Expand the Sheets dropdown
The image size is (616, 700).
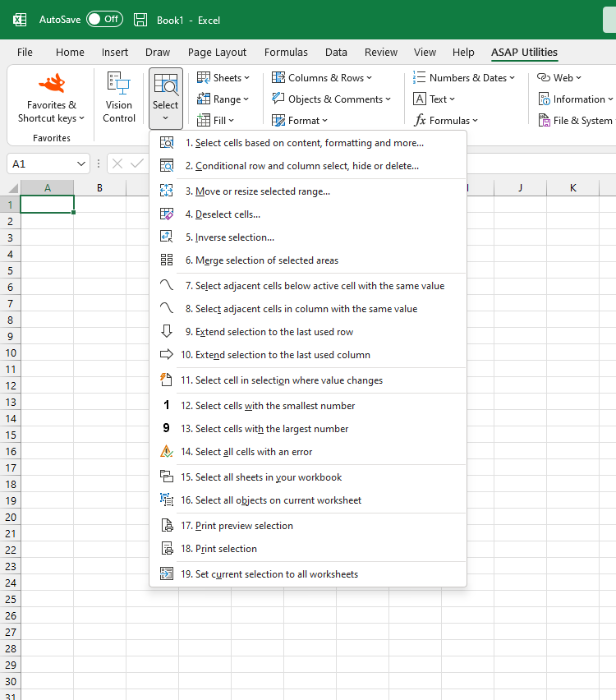coord(223,78)
